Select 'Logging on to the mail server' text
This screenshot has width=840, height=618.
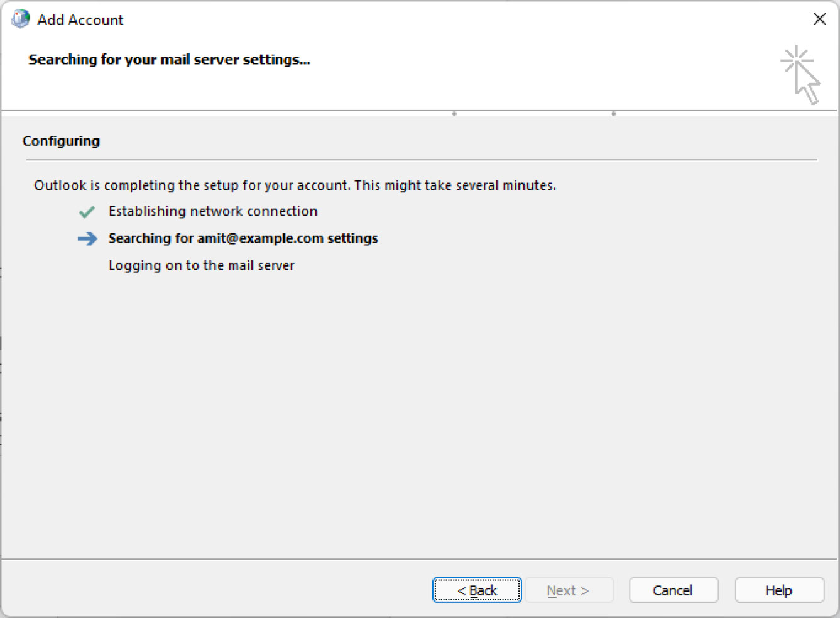tap(201, 265)
